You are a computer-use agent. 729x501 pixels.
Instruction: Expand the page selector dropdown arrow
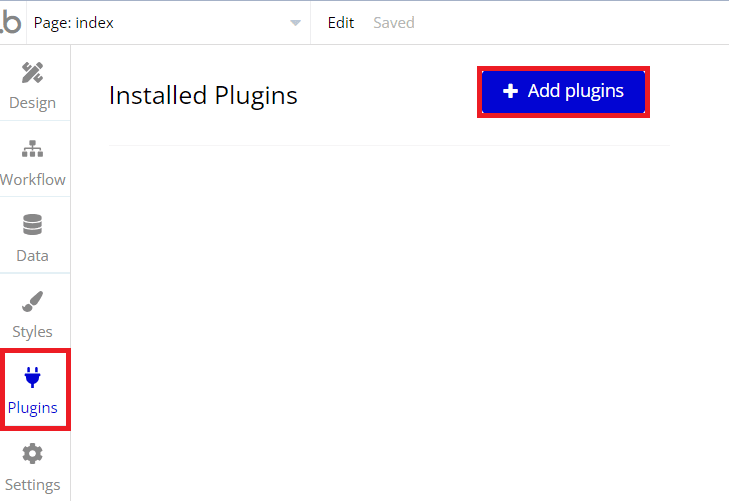pos(295,23)
